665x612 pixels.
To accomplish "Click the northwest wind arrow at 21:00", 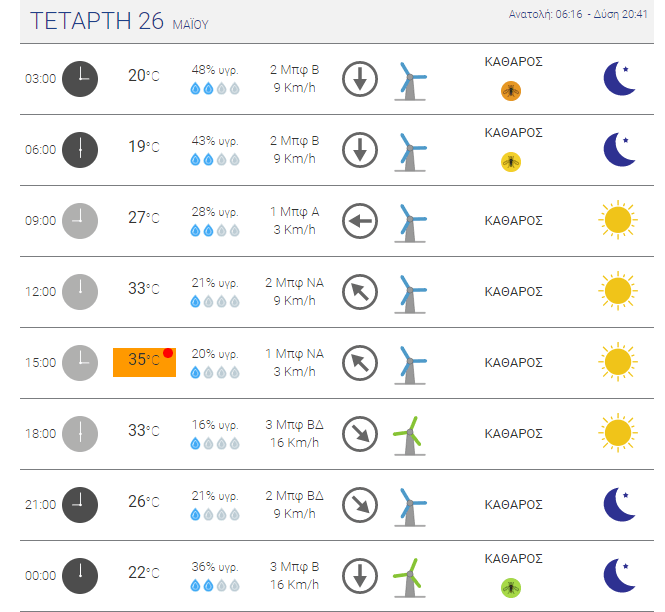I will pyautogui.click(x=360, y=505).
